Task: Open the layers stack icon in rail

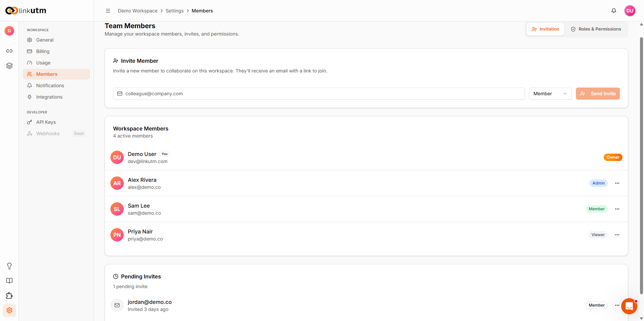Action: pyautogui.click(x=9, y=66)
